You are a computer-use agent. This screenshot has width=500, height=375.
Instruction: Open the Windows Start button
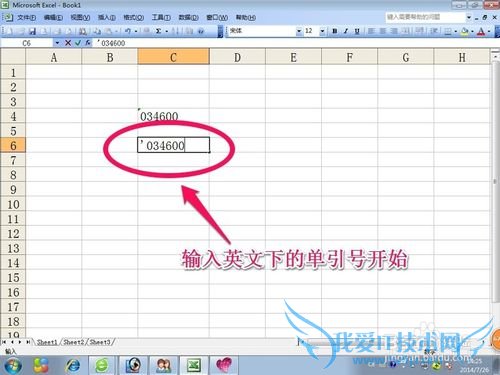pos(13,365)
